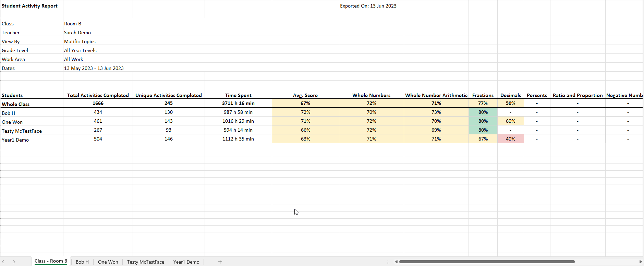
Task: Click the One Won 60% Decimals cell
Action: [x=510, y=121]
